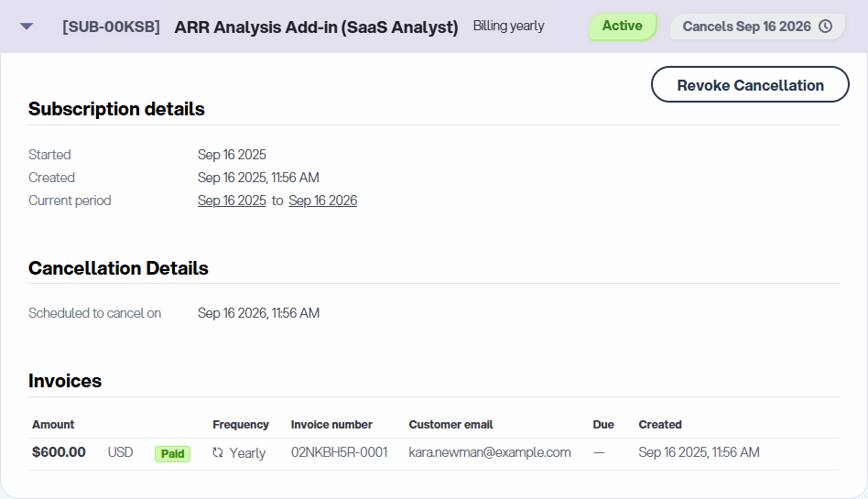Click the kara.newman@example.com customer email
The width and height of the screenshot is (868, 499).
489,452
